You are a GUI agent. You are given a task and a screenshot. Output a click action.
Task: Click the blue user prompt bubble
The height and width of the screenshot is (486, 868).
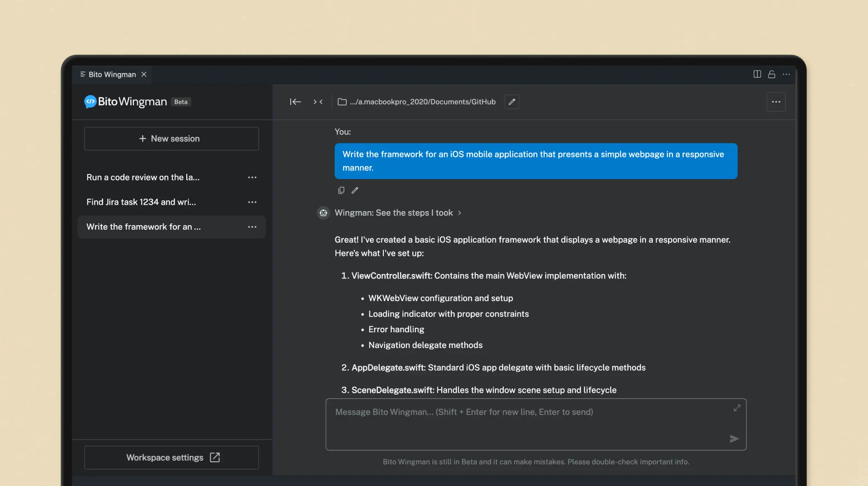coord(536,161)
